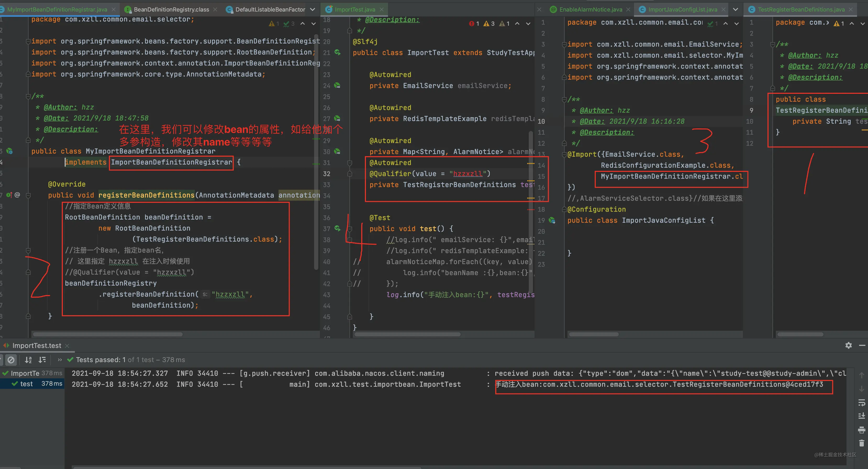
Task: Toggle sort tests alphabetically
Action: point(28,360)
